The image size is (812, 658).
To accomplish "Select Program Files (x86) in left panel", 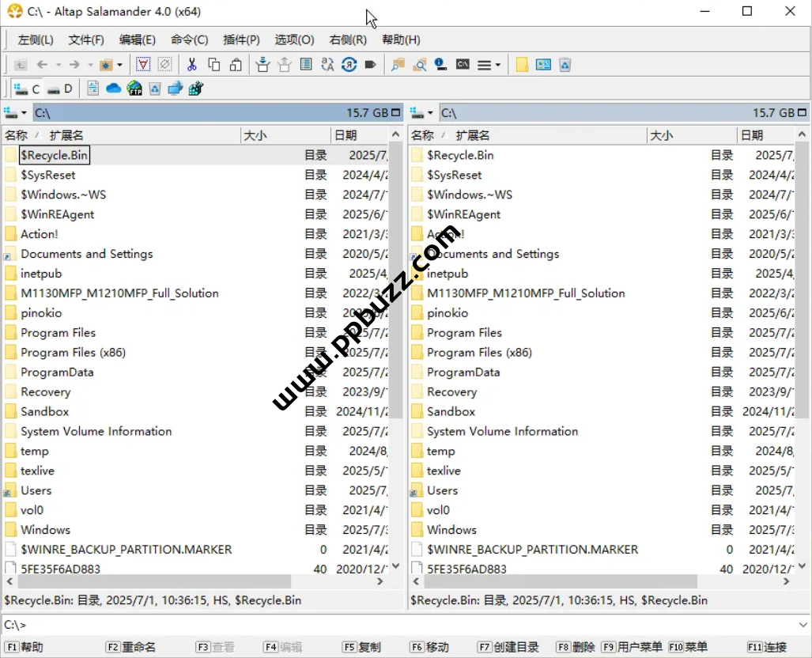I will pos(73,353).
